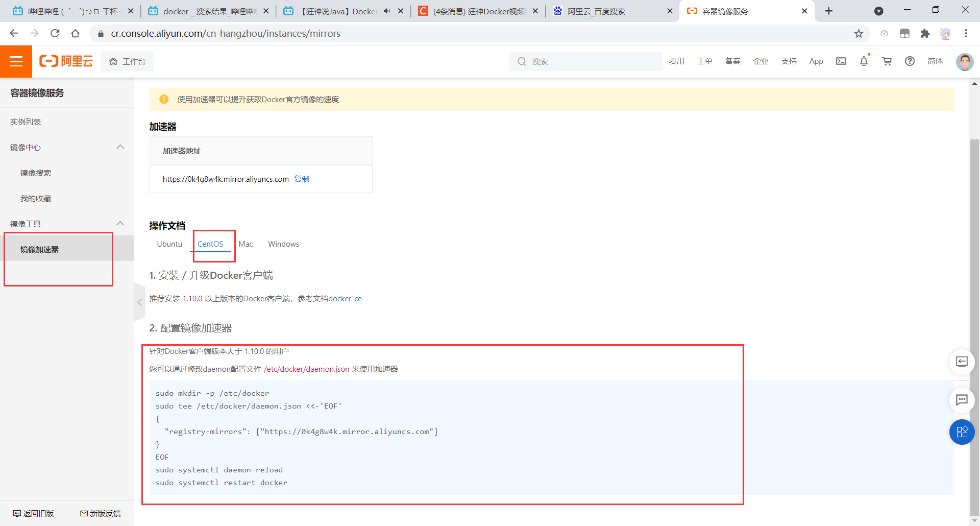Click the floating feedback panel icon
Screen dimensions: 980x526
(962, 362)
